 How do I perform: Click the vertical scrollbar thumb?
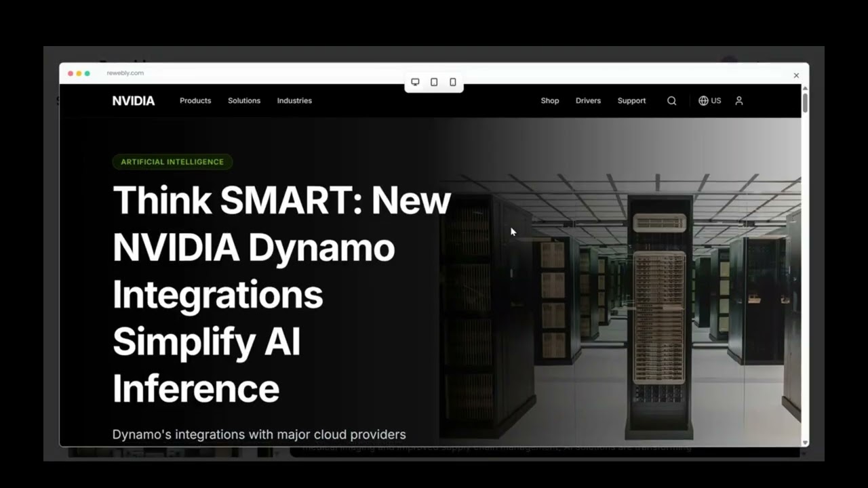[805, 102]
